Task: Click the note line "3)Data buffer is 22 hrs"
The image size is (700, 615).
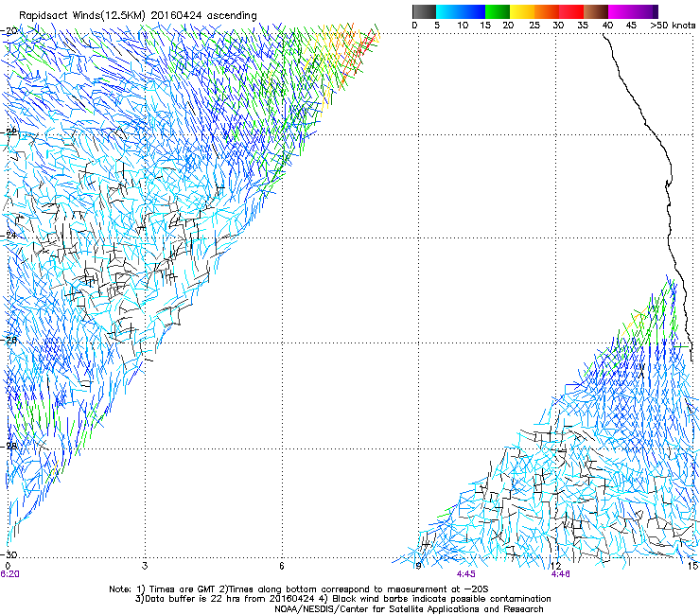Action: (x=342, y=599)
